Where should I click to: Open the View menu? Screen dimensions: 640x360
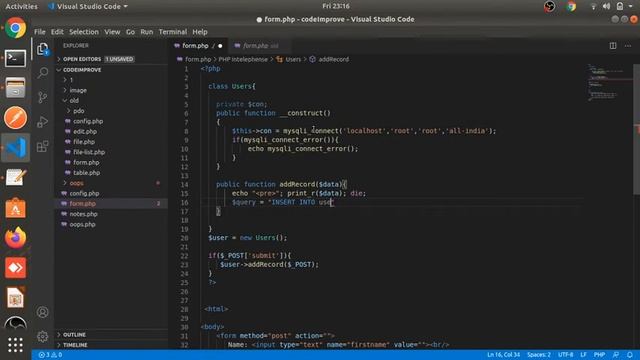[112, 32]
